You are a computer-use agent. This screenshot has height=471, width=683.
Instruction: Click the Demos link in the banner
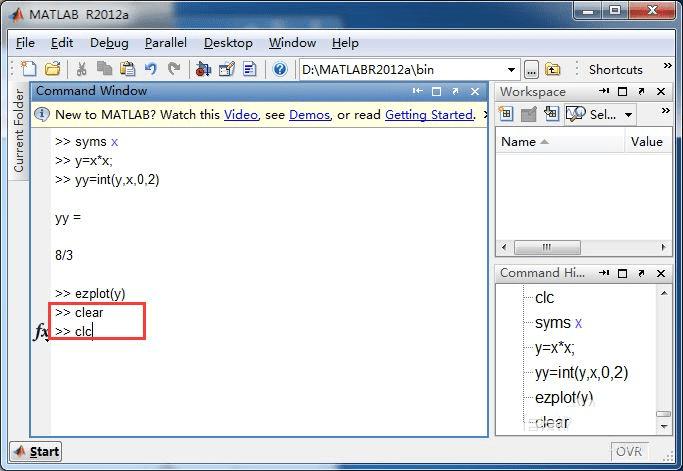pos(309,115)
